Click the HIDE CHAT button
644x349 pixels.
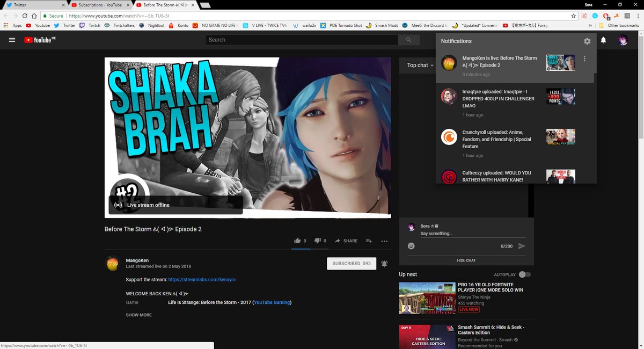[x=466, y=260]
